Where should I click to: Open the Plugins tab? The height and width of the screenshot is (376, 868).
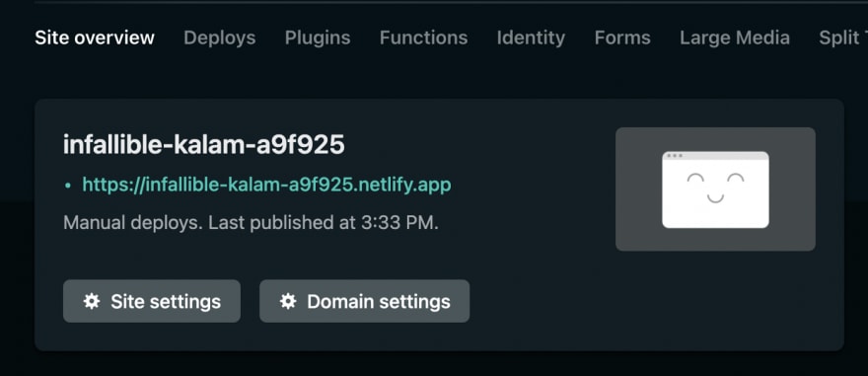click(318, 38)
